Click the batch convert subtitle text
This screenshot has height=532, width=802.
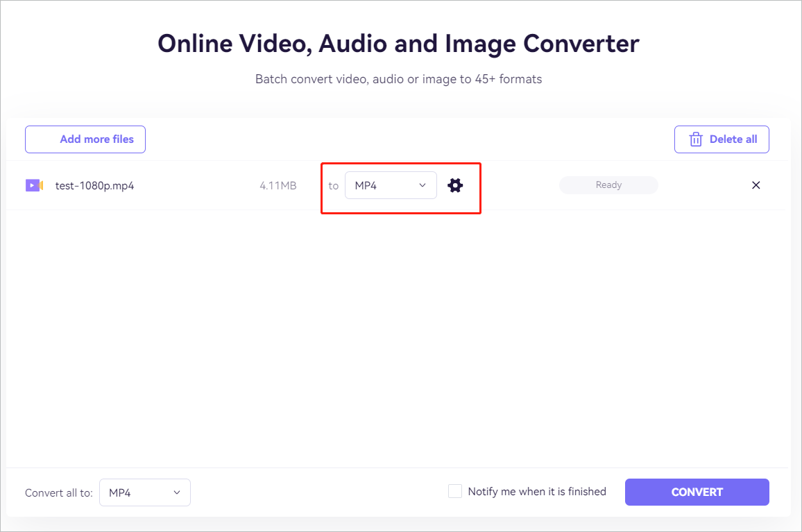[398, 78]
